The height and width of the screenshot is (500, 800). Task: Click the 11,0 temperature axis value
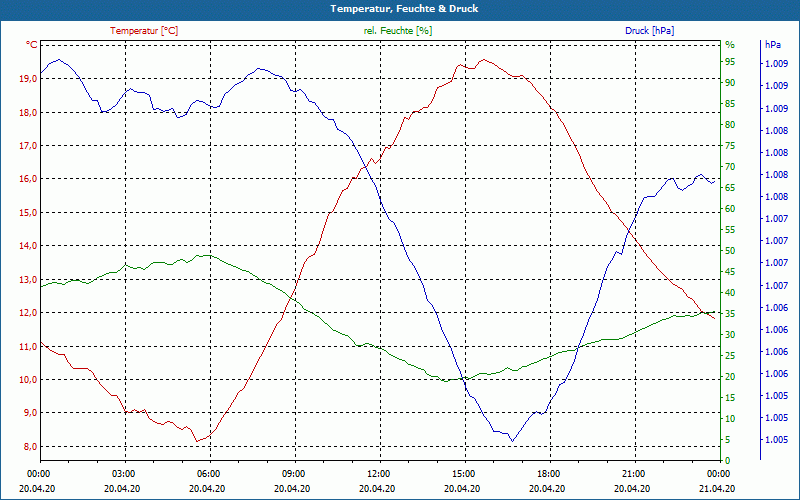click(x=28, y=346)
